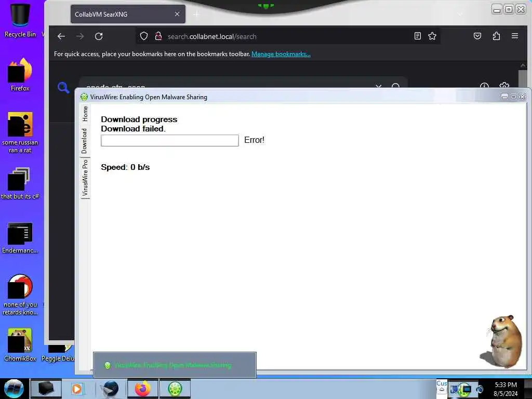Close the VirusWire window
532x399 pixels.
[522, 97]
